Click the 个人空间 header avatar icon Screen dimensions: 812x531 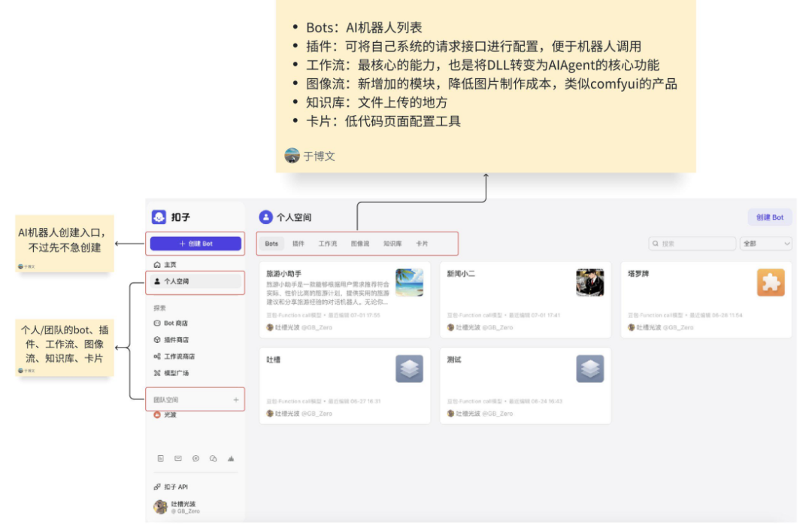click(x=265, y=217)
